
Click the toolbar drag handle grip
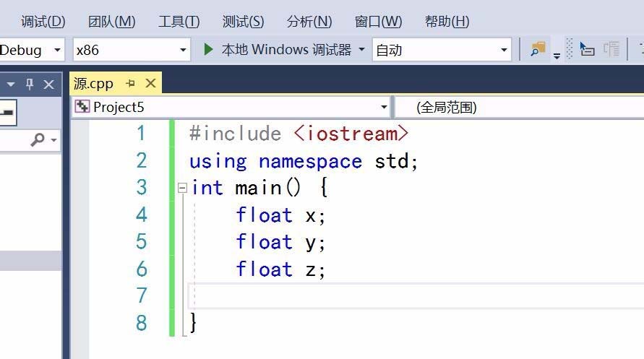[570, 49]
